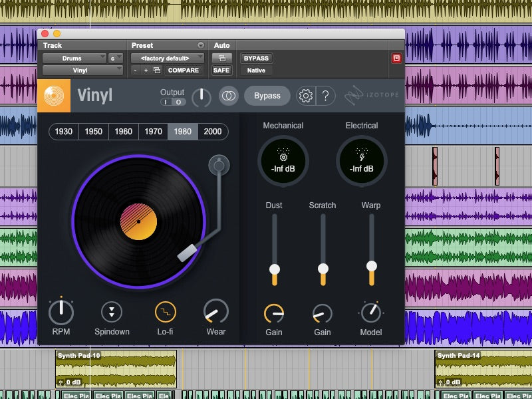Click the COMPARE button
This screenshot has width=532, height=399.
[x=184, y=70]
